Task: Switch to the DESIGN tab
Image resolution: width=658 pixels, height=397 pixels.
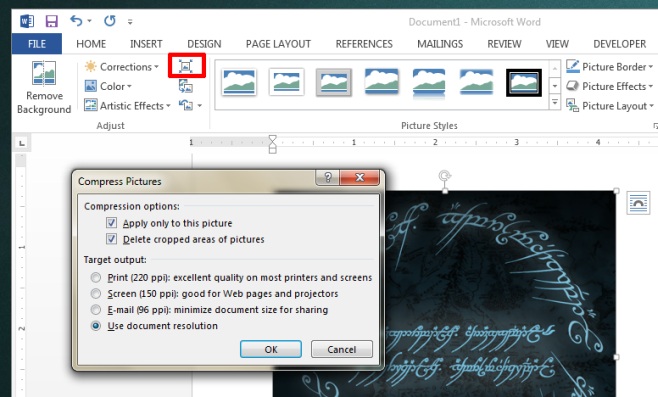Action: tap(204, 44)
